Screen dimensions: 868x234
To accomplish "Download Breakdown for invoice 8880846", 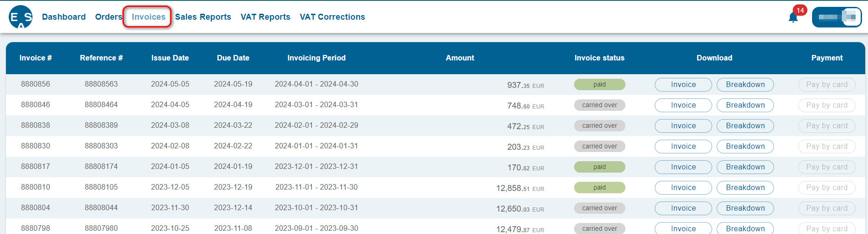I will (x=745, y=105).
